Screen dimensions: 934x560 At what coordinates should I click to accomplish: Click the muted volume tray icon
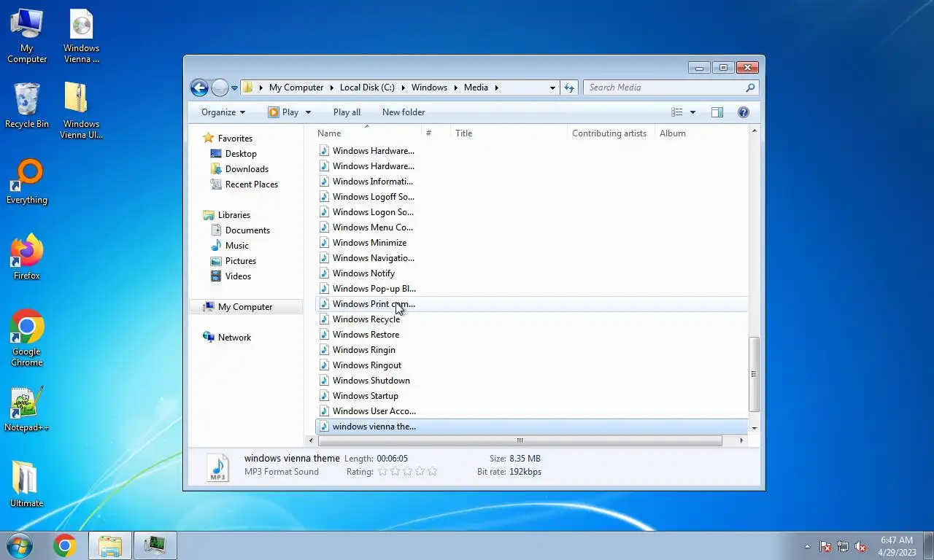tap(860, 546)
